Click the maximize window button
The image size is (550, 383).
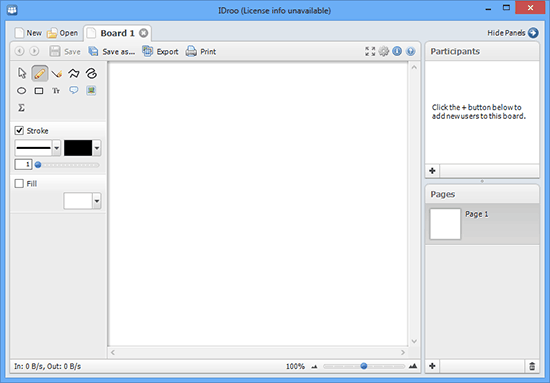coord(506,8)
